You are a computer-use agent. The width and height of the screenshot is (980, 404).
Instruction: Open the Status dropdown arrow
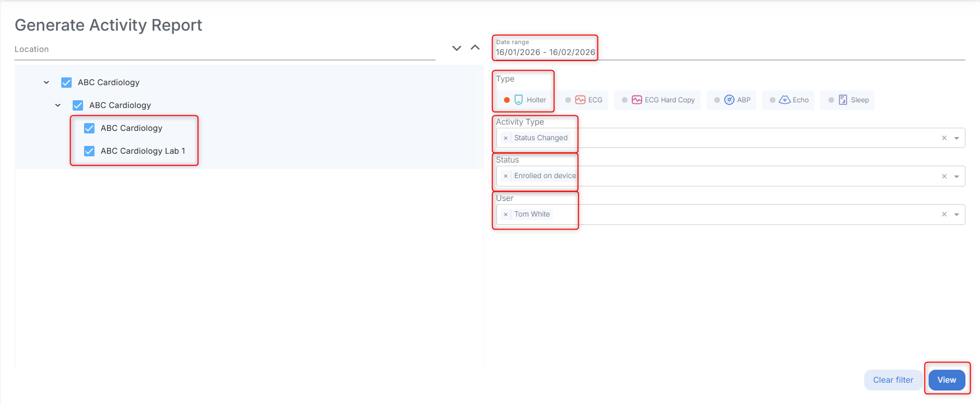[x=956, y=177]
